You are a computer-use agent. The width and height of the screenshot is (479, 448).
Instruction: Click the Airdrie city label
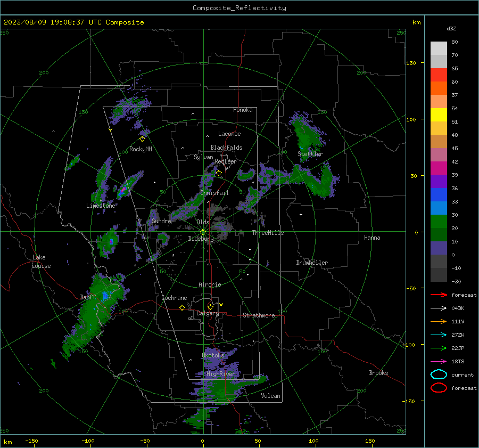click(210, 284)
